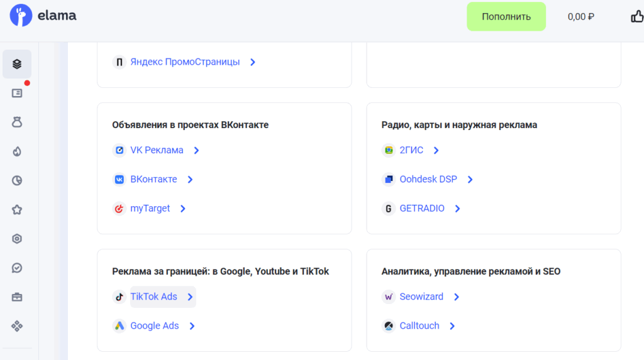Click the elama llama logo

pyautogui.click(x=21, y=16)
